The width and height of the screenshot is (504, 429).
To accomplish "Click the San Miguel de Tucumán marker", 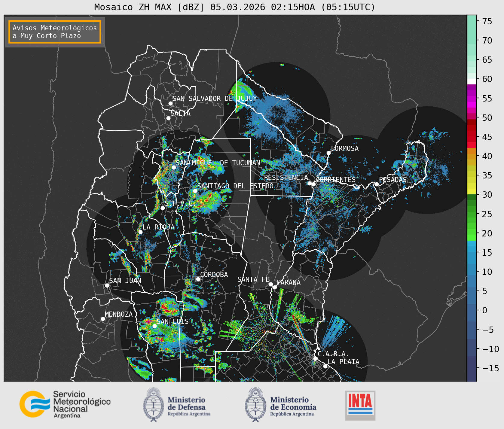I will [174, 167].
